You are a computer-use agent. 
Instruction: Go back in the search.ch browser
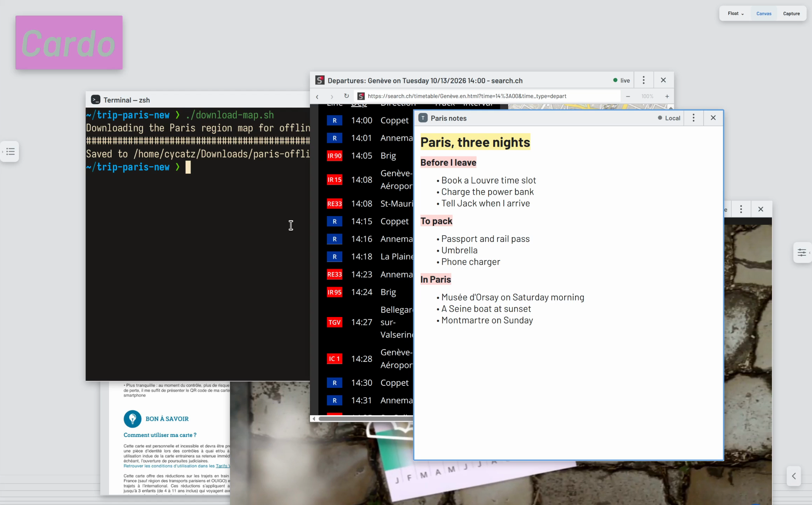(317, 96)
